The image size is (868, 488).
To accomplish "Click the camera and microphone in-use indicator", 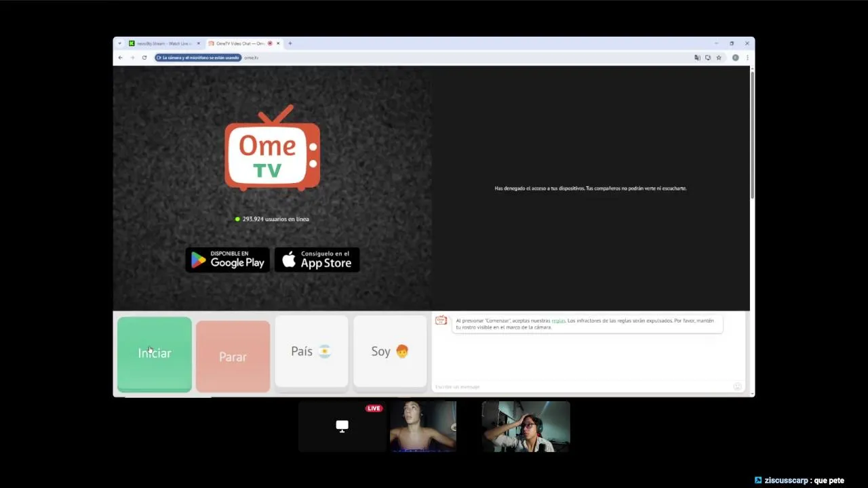I will point(197,58).
